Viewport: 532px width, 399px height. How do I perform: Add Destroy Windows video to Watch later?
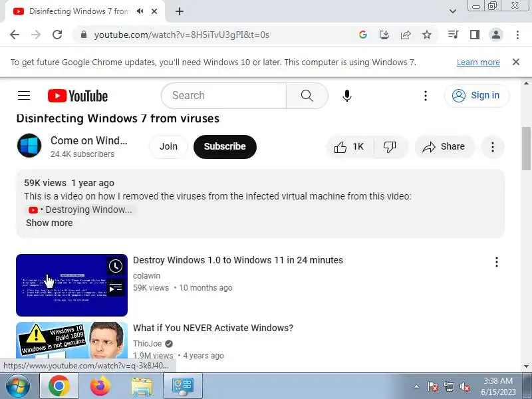(116, 266)
